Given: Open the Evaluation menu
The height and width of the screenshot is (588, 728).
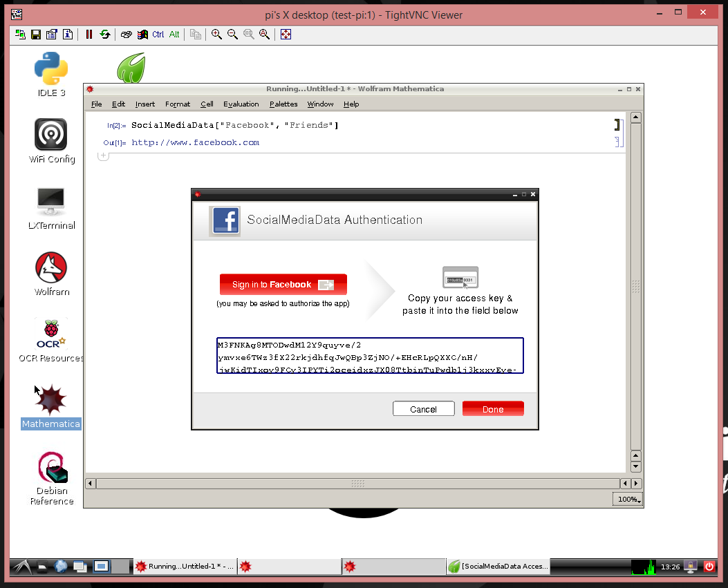Looking at the screenshot, I should coord(241,104).
